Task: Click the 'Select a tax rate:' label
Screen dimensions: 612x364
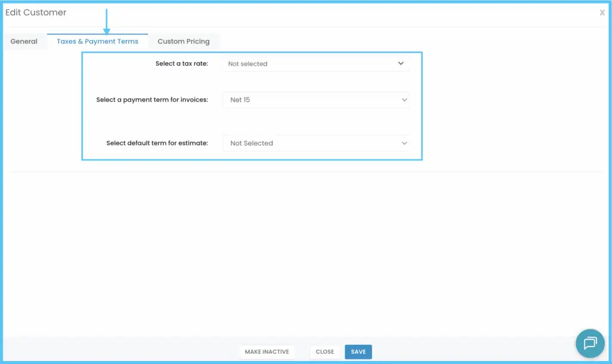Action: [x=182, y=63]
